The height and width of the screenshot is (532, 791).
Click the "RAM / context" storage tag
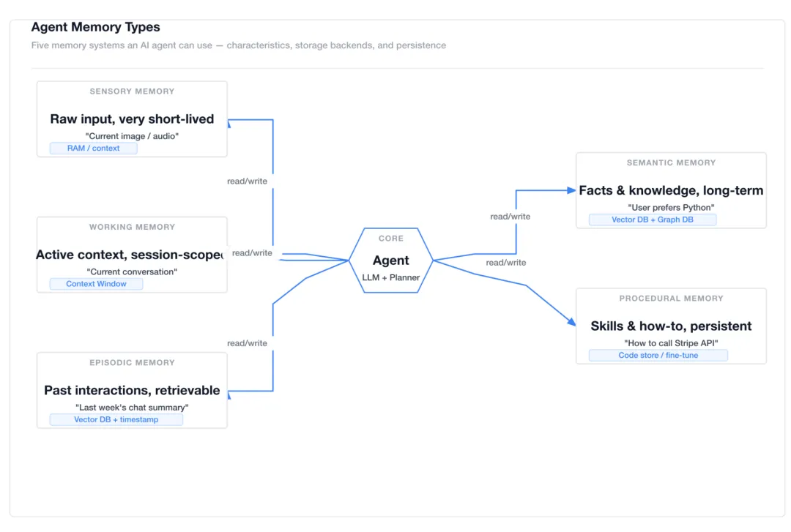tap(93, 149)
